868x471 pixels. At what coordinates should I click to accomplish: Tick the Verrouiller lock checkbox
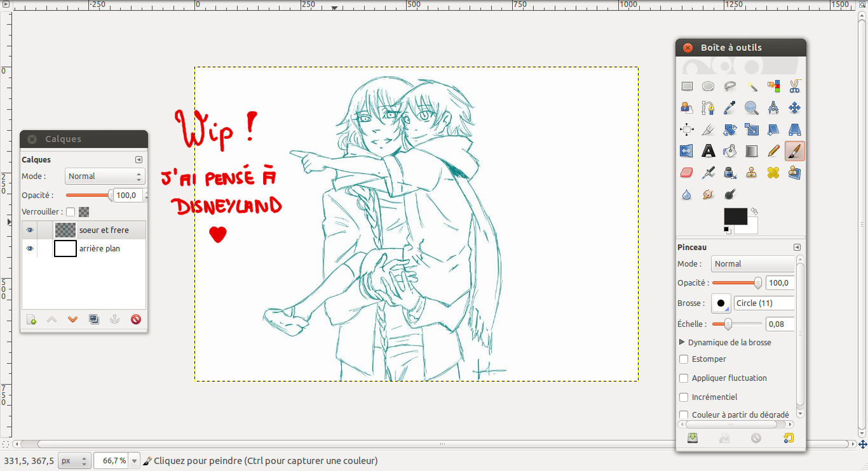[71, 212]
